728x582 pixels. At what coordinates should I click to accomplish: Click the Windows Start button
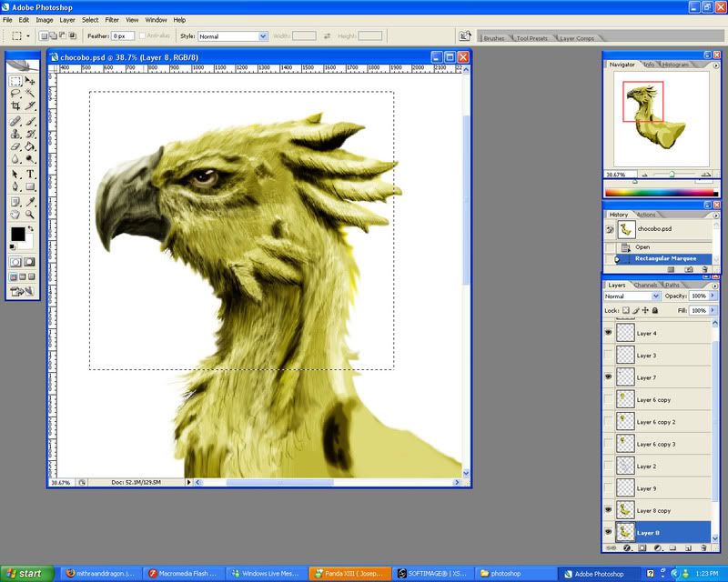(x=27, y=574)
